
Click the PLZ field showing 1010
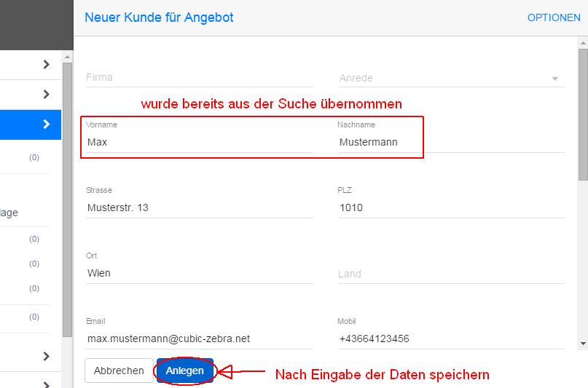click(x=450, y=207)
